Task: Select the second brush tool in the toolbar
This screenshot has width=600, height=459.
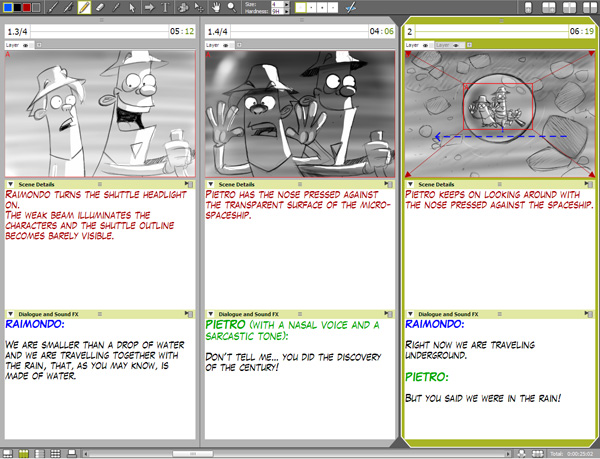Action: (x=69, y=7)
